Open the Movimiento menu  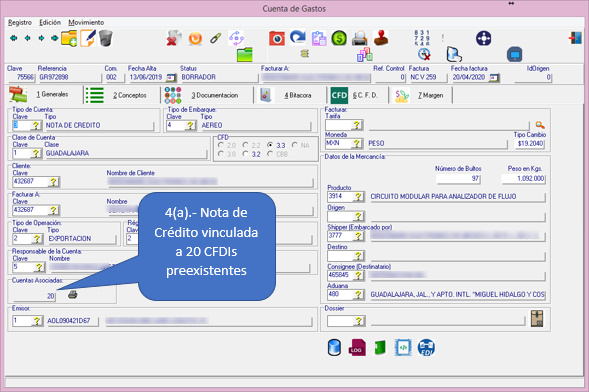click(86, 23)
